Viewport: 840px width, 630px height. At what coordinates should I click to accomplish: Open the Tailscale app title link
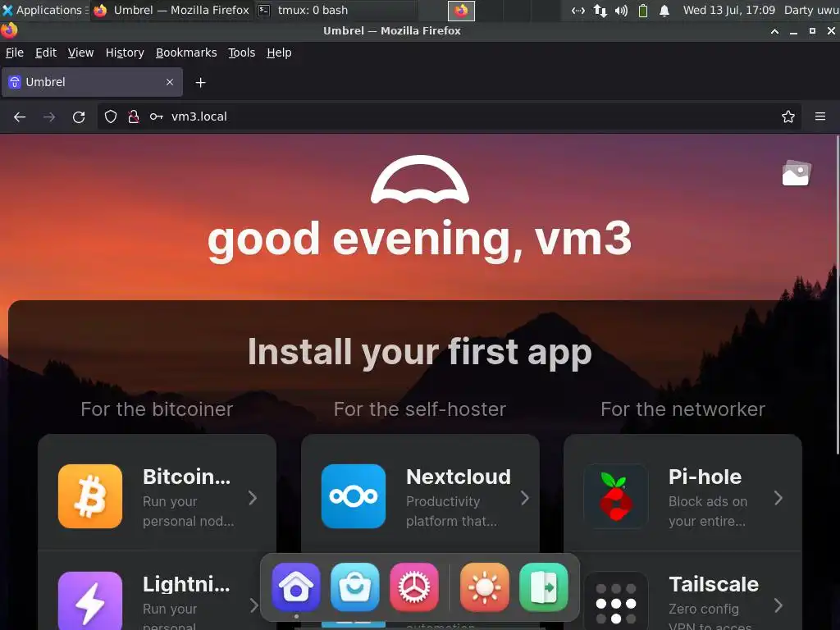[x=714, y=584]
